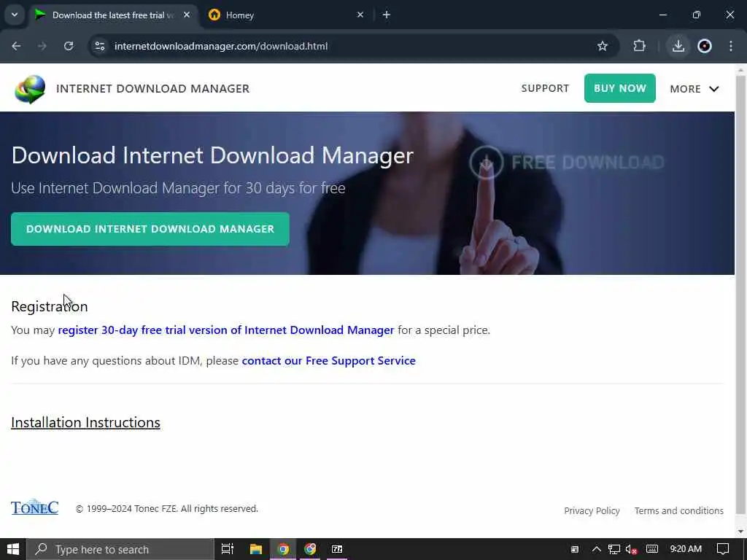Screen dimensions: 747x560
Task: Show hidden system tray icons
Action: 597,549
